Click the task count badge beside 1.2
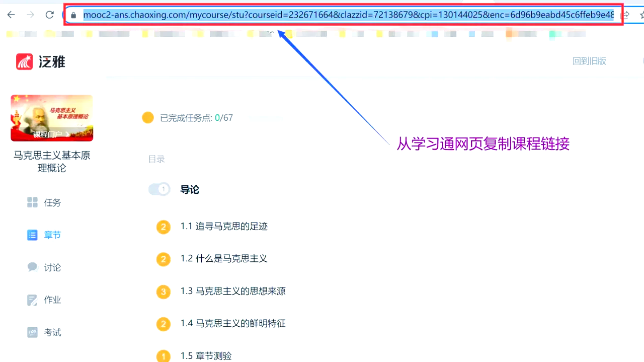The image size is (644, 362). (x=163, y=259)
